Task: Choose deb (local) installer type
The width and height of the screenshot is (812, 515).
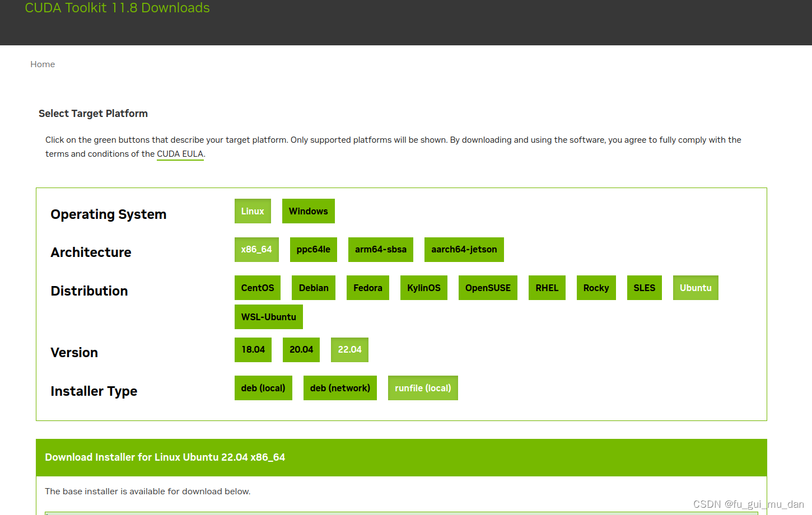Action: pos(263,388)
